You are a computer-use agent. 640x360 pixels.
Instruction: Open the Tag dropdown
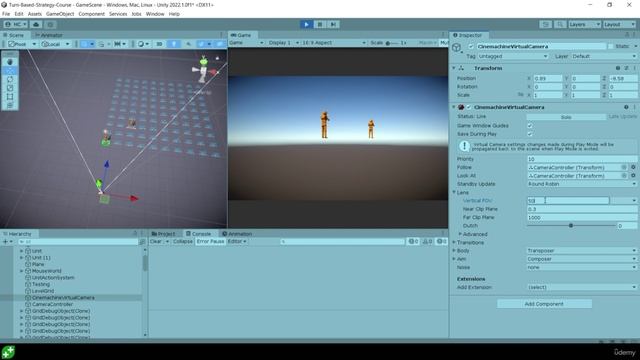(513, 56)
